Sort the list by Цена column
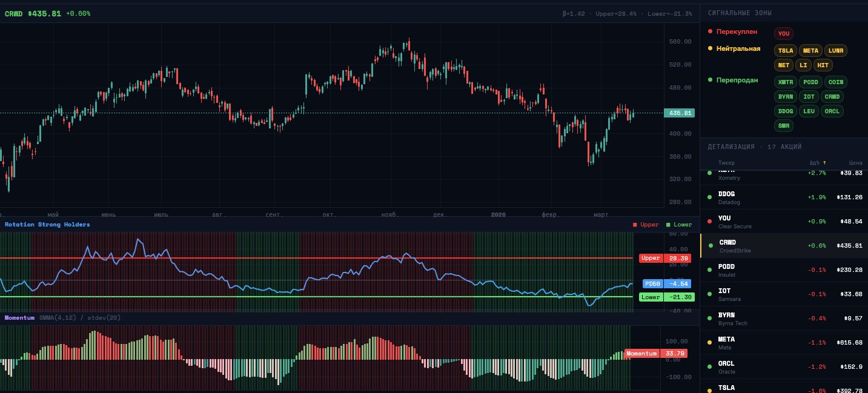 pyautogui.click(x=855, y=163)
